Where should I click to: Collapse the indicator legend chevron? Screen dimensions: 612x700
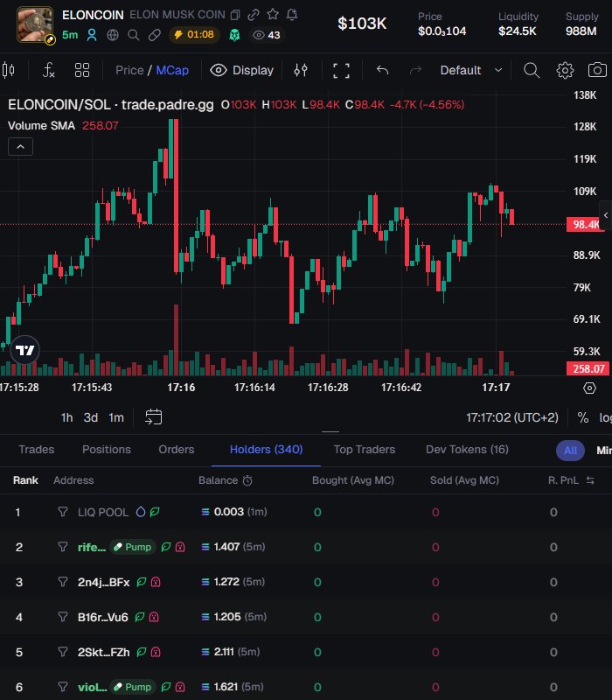(20, 146)
